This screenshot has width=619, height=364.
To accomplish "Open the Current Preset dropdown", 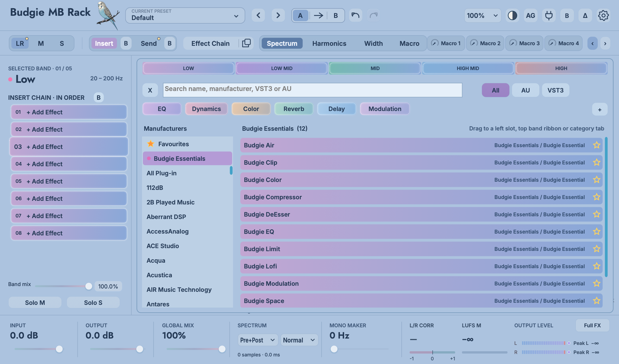I will point(185,15).
